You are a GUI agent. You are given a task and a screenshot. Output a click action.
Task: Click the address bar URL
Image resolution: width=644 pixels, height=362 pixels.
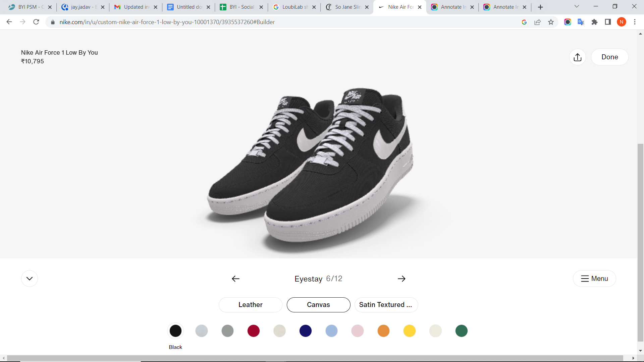(167, 22)
